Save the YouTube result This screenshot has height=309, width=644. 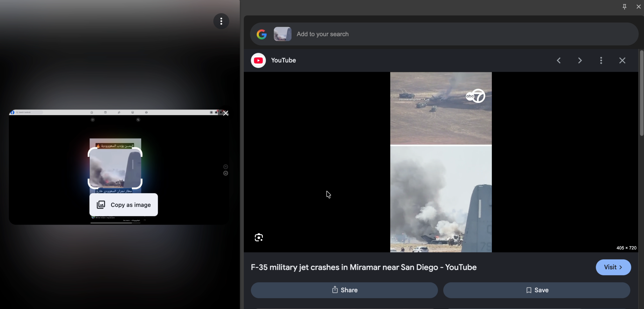(537, 290)
